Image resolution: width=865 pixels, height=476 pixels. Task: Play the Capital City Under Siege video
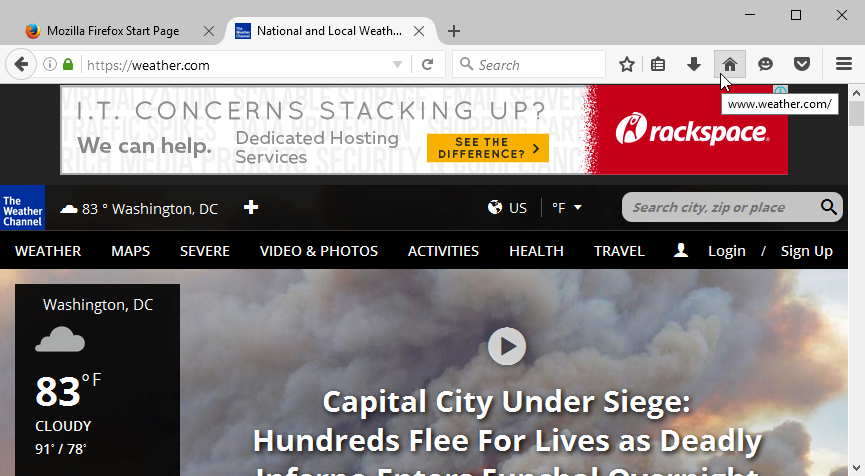tap(507, 347)
